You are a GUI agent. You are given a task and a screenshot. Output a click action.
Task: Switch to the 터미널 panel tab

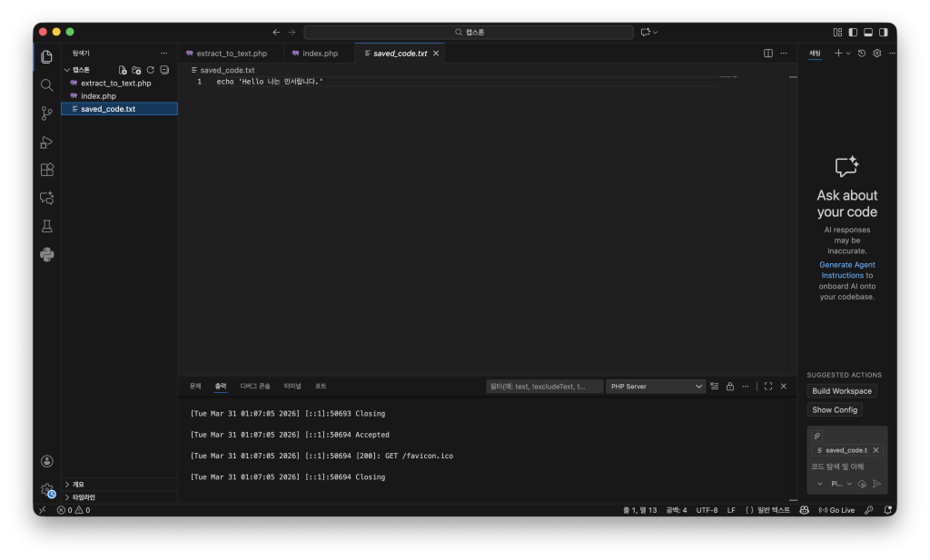tap(292, 386)
